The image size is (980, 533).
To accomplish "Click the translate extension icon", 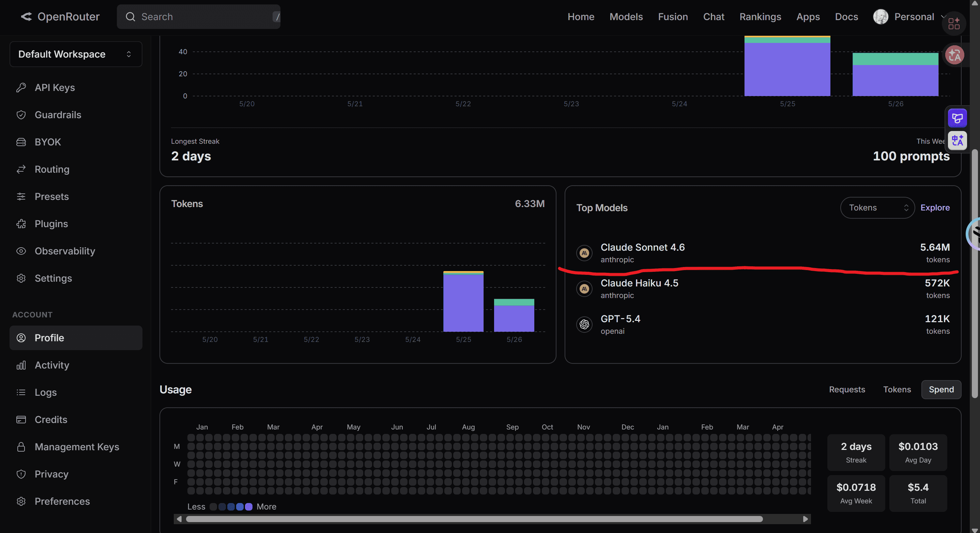I will [x=957, y=141].
